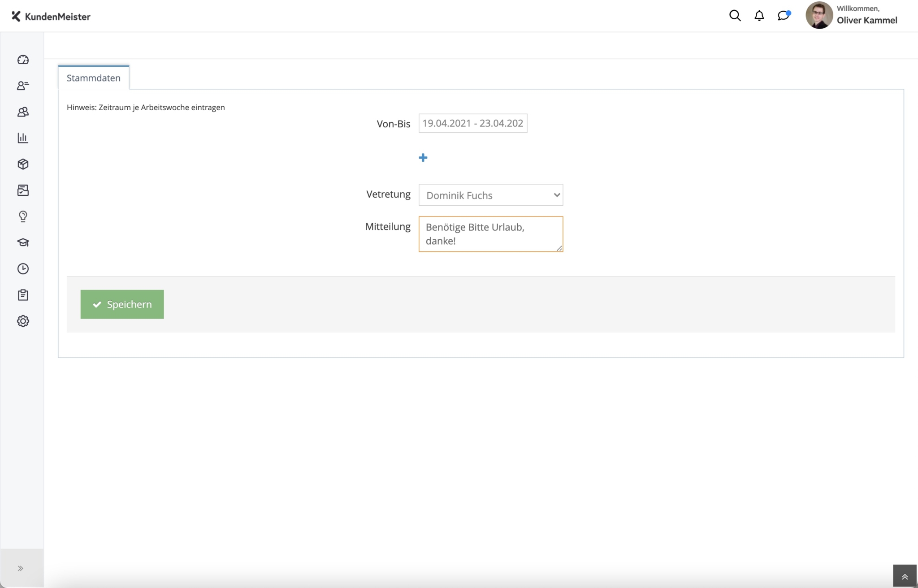Click the Mitteilung text area resize handle
This screenshot has width=918, height=588.
click(x=559, y=248)
